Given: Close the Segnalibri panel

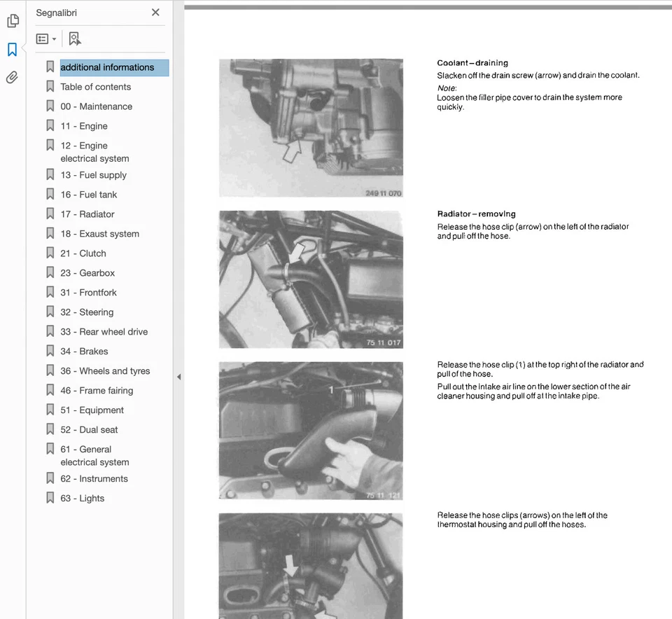Looking at the screenshot, I should [x=155, y=12].
